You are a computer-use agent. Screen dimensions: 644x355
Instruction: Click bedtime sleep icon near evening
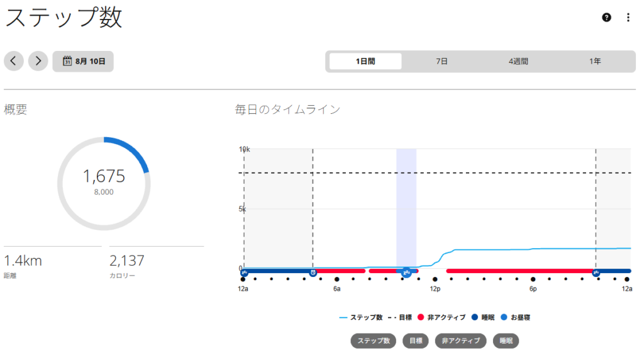596,273
